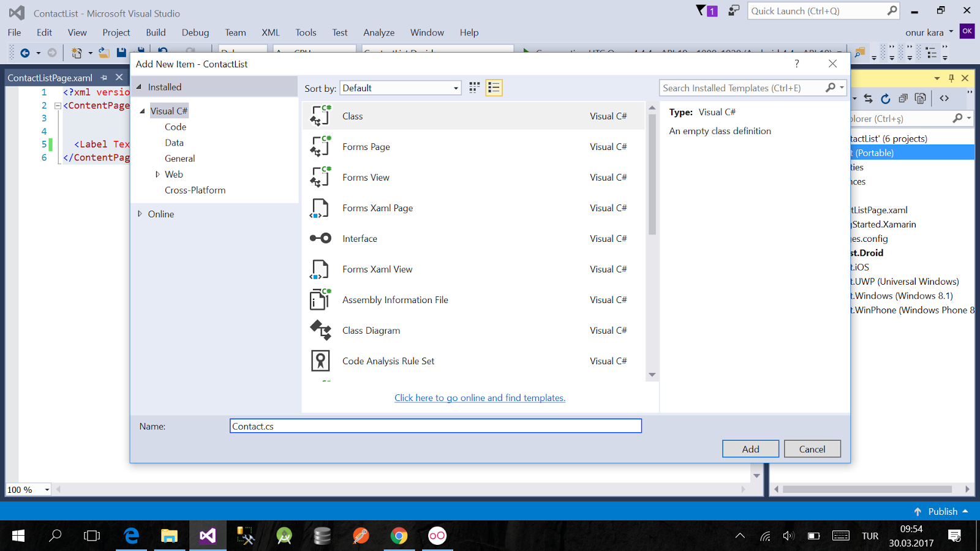Click inside the Name input field

[x=435, y=425]
